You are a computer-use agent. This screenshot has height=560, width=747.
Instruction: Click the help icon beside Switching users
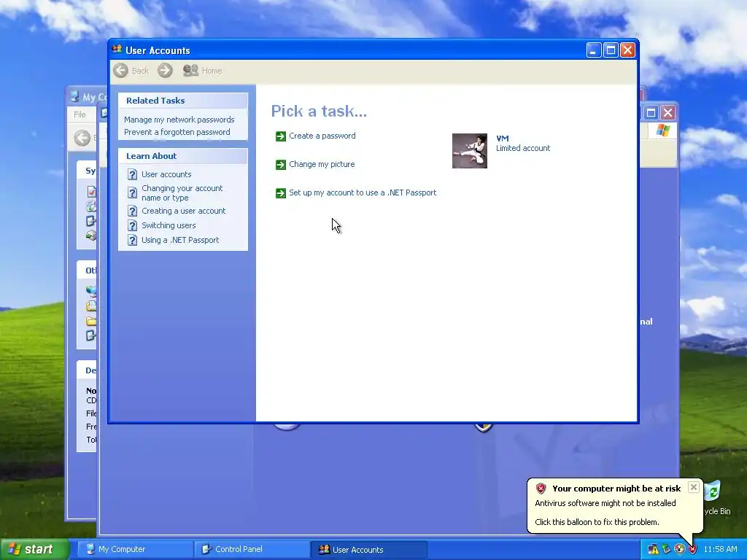point(133,226)
